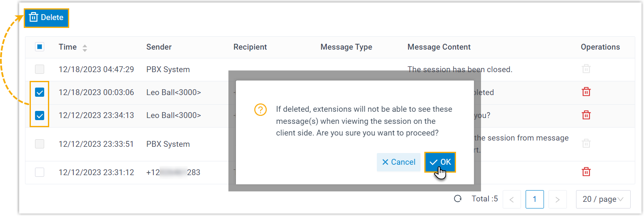Screen dimensions: 644x216
Task: Click the refresh icon beside Total
Action: [458, 199]
